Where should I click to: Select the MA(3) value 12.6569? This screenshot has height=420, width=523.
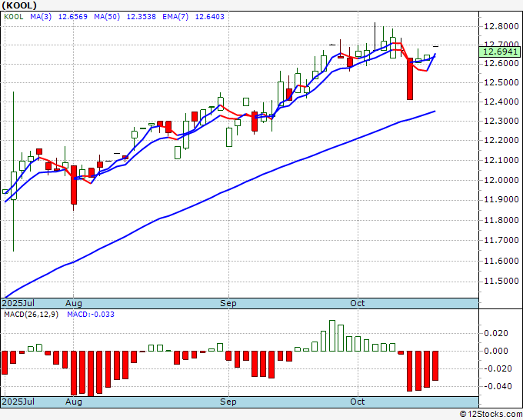pos(73,17)
